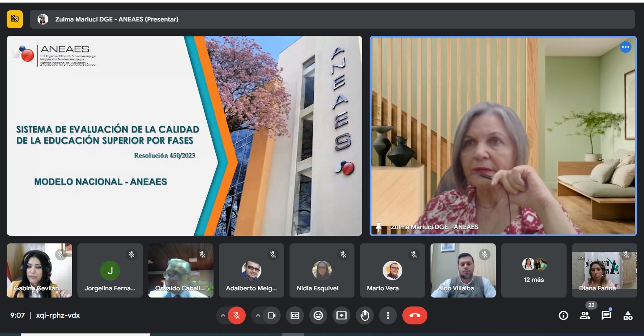This screenshot has width=644, height=336.
Task: Click muted mic icon on Aldo Villalba's tile
Action: [485, 254]
